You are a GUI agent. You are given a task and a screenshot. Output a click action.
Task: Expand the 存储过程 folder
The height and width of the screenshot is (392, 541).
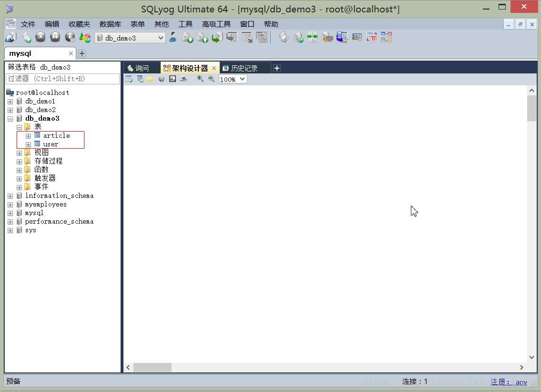[x=20, y=162]
